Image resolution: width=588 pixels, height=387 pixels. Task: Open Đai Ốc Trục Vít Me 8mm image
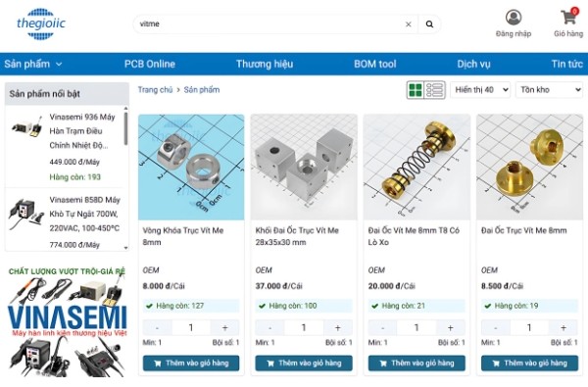coord(529,168)
